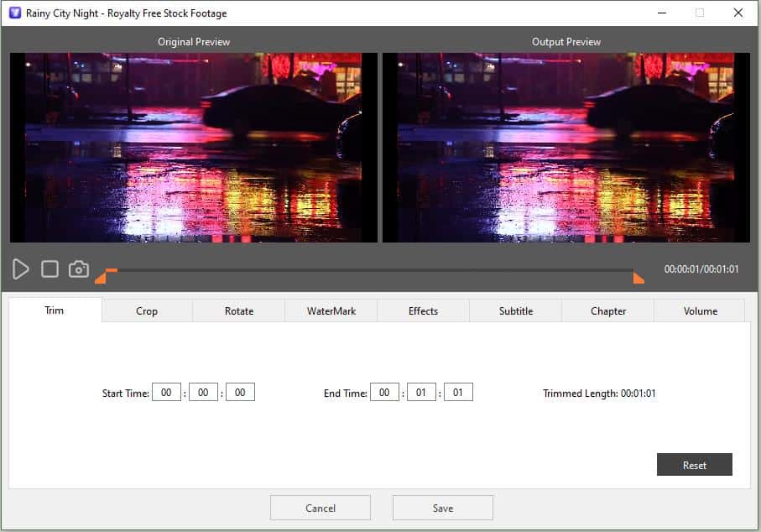Click the Start Time hours field
This screenshot has width=761, height=532.
point(166,391)
